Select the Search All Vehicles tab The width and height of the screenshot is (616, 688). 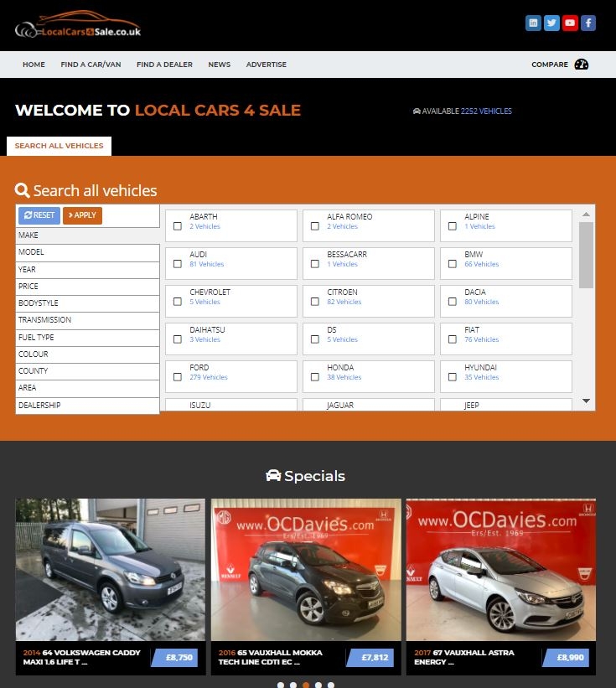point(59,146)
